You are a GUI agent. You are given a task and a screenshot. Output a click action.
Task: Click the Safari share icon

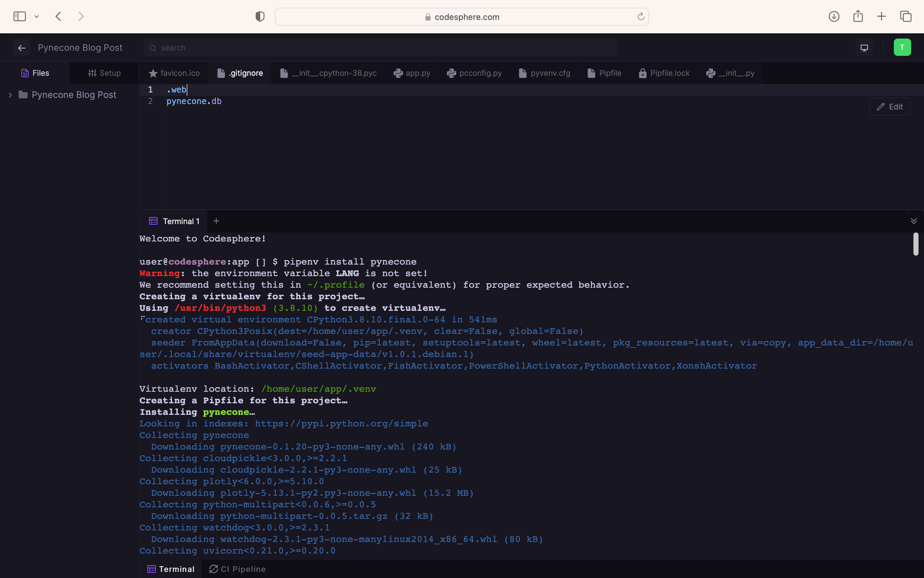point(858,17)
